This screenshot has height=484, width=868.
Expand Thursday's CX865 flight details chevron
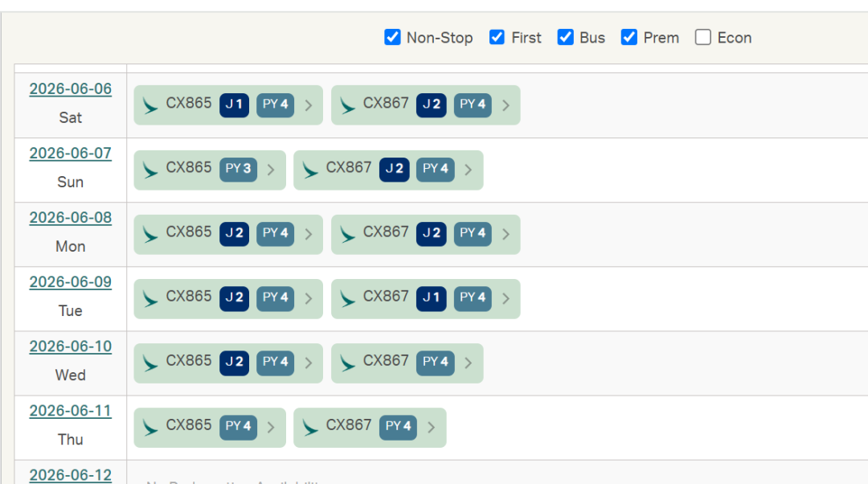point(271,427)
